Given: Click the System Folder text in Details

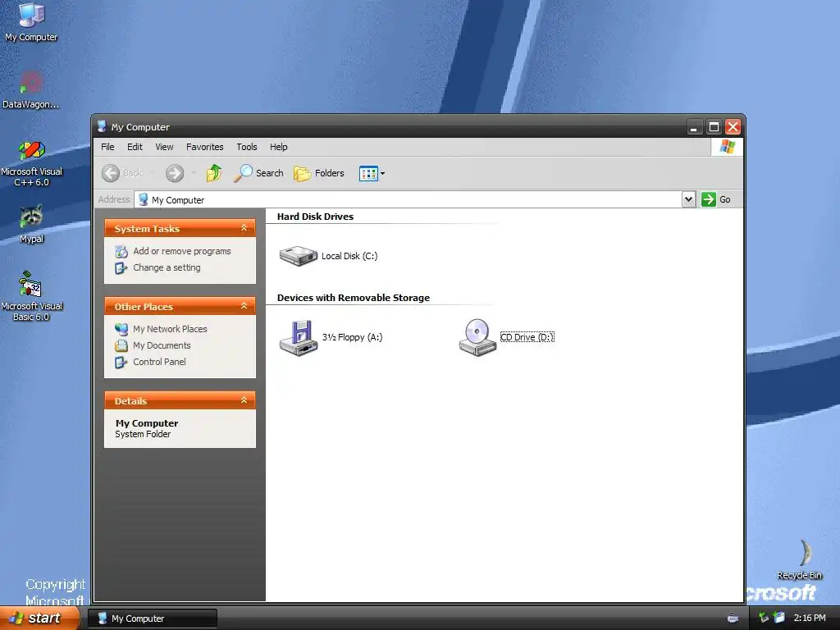Looking at the screenshot, I should pyautogui.click(x=143, y=434).
